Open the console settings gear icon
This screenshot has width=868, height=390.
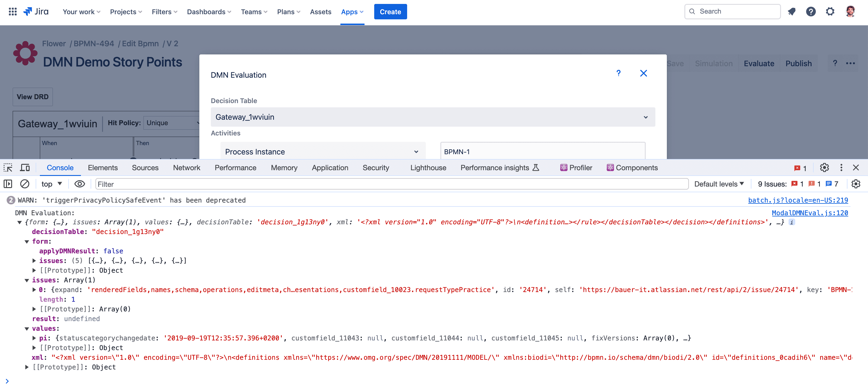[856, 184]
